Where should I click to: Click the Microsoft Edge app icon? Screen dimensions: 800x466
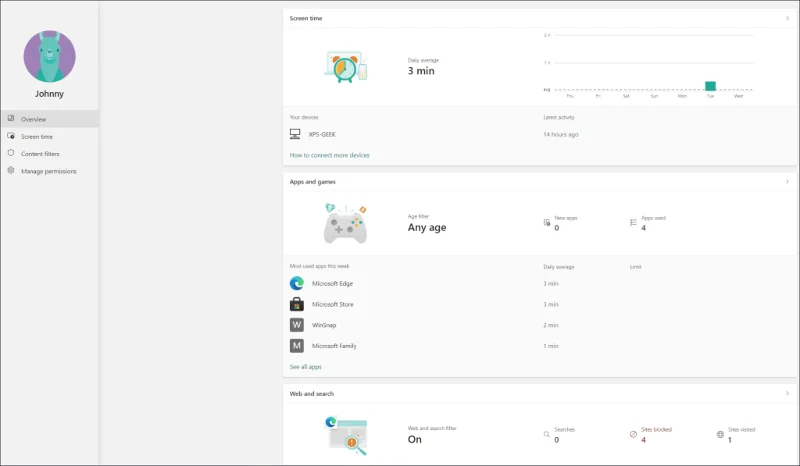pyautogui.click(x=297, y=283)
